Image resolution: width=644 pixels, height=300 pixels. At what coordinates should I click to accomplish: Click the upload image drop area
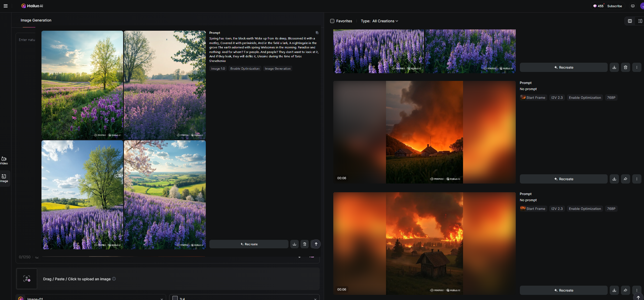coord(27,279)
